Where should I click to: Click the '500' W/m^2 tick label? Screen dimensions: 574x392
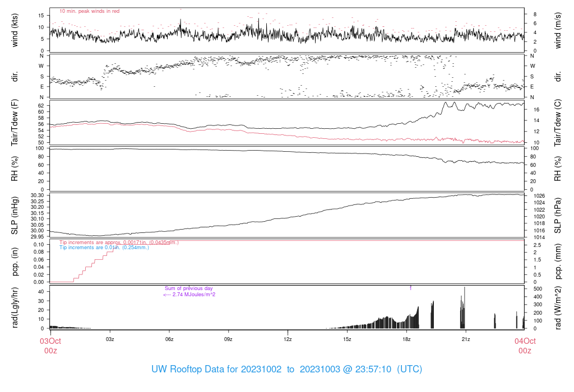click(x=538, y=289)
